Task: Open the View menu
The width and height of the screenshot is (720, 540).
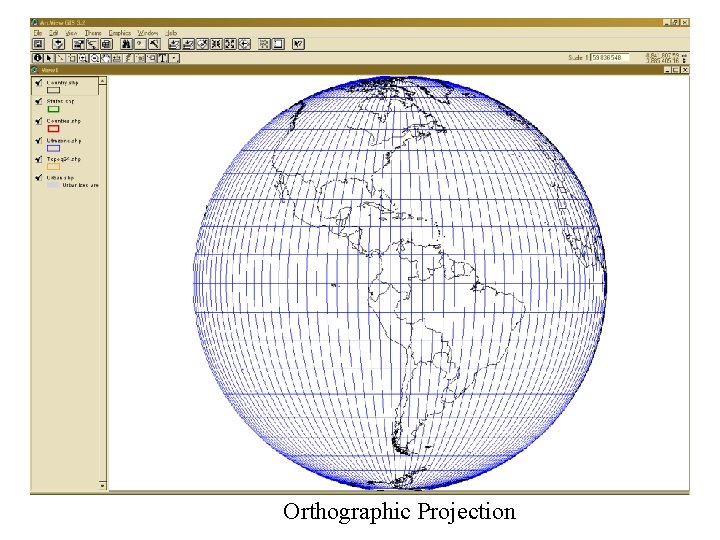Action: (71, 33)
